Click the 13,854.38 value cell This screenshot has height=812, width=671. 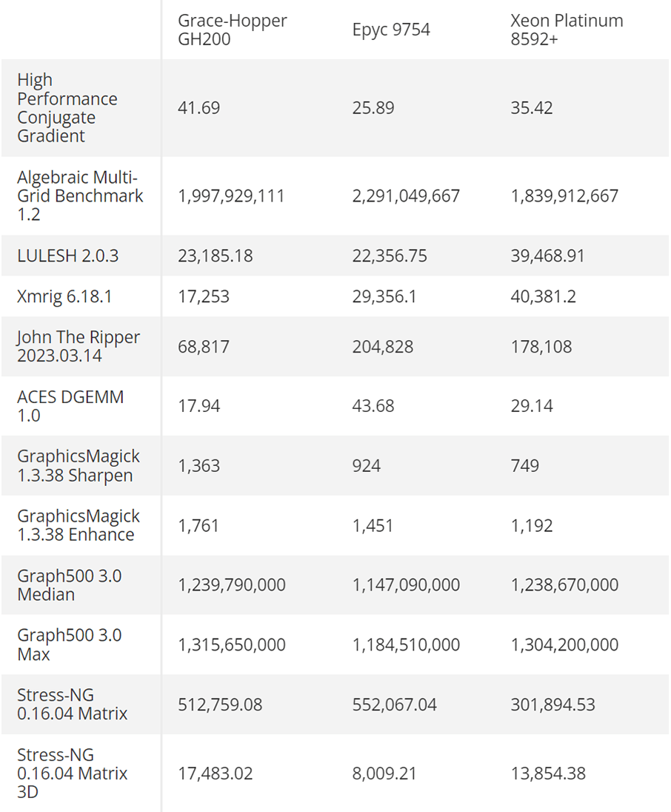(x=548, y=774)
